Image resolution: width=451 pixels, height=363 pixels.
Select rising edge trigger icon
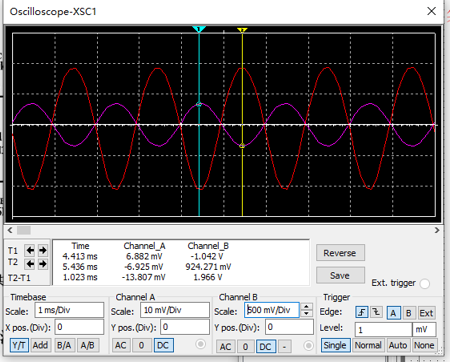(x=362, y=313)
